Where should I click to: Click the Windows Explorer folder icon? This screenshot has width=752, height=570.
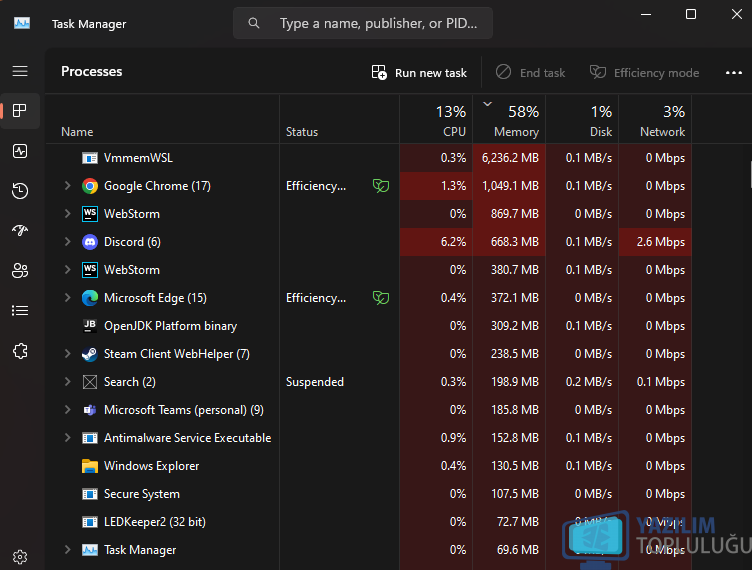point(90,466)
